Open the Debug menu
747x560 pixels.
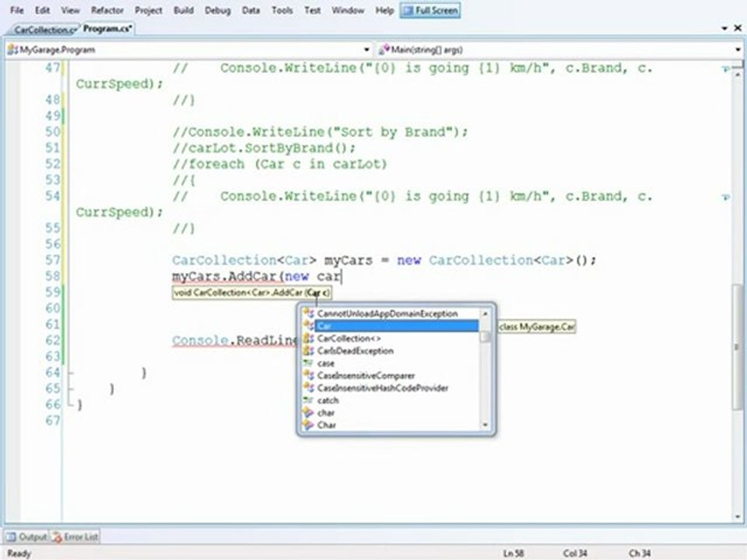coord(217,10)
